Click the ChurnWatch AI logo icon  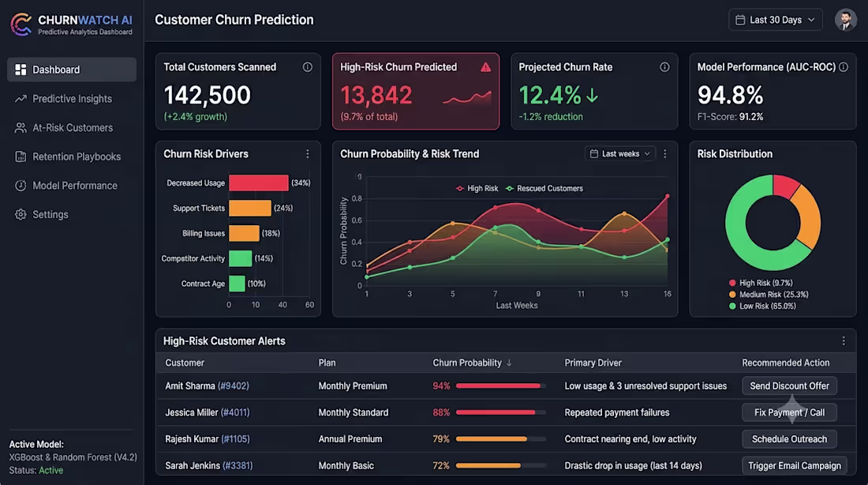(21, 24)
